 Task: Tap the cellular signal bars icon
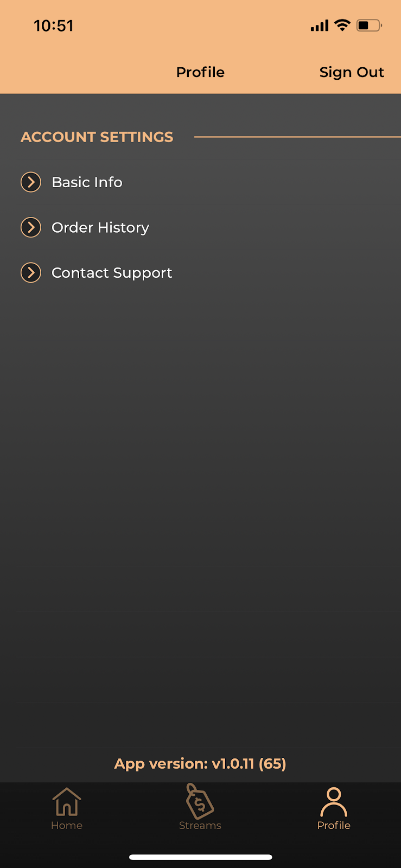pos(320,25)
